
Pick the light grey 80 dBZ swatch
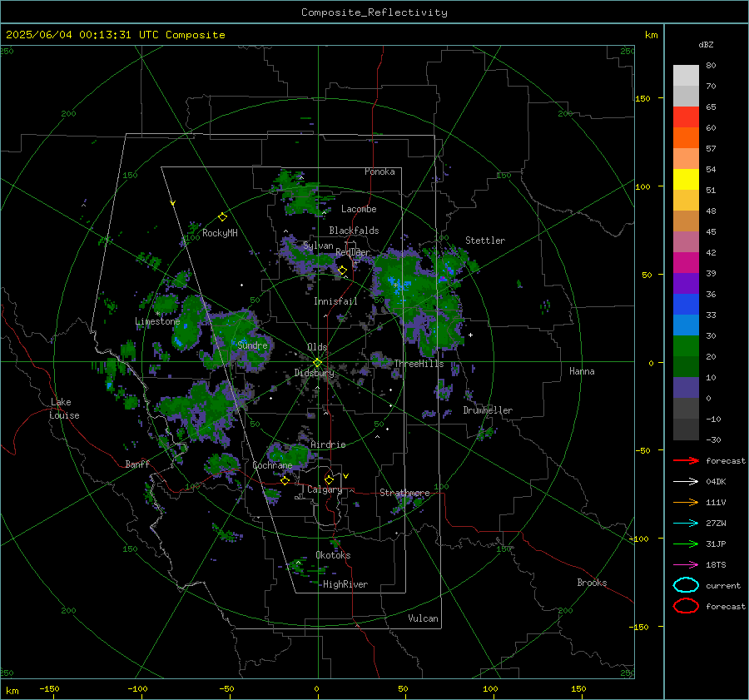click(x=686, y=76)
